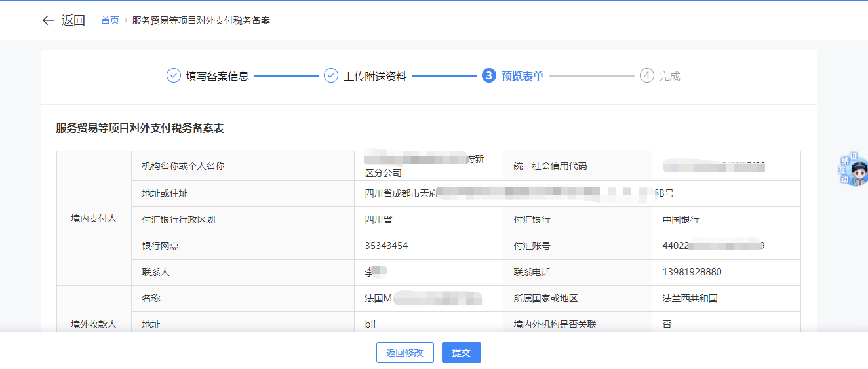Image resolution: width=868 pixels, height=369 pixels.
Task: Click the contact phone number 13981928880
Action: 692,272
